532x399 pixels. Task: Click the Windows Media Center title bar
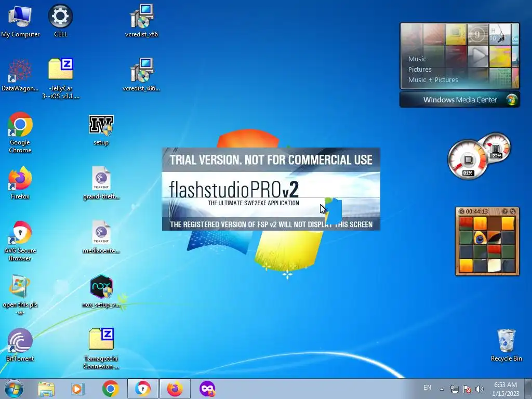click(460, 100)
